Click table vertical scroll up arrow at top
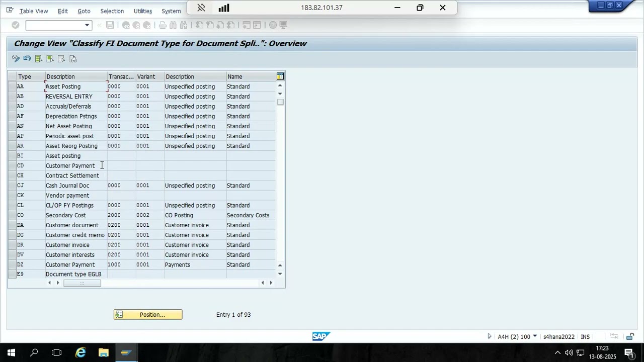The height and width of the screenshot is (362, 644). coord(280,85)
